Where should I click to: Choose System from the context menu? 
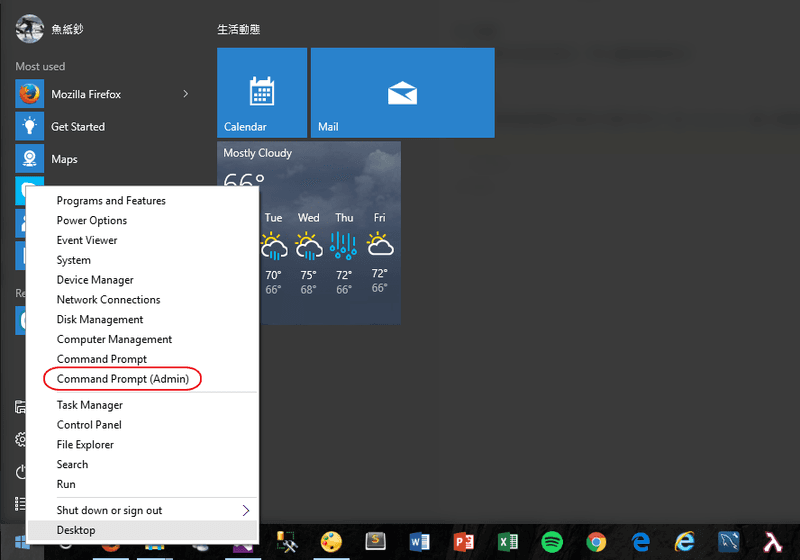(73, 260)
